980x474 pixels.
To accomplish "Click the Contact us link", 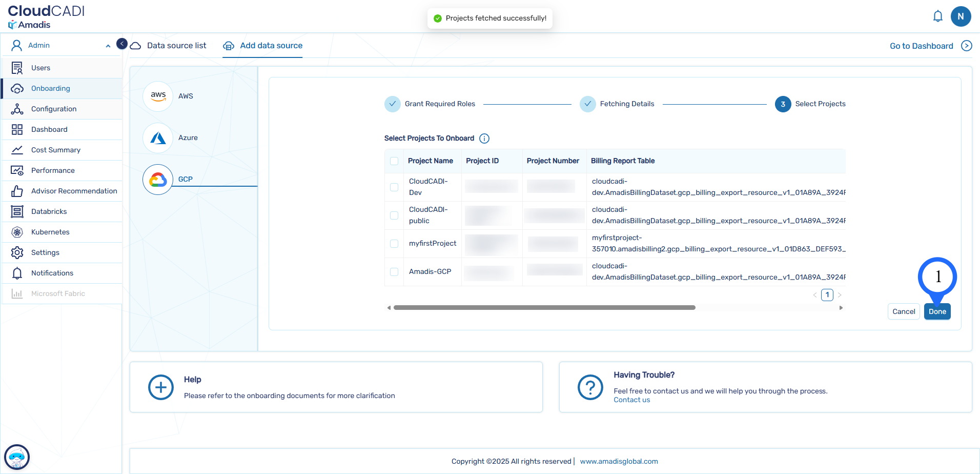I will [631, 400].
